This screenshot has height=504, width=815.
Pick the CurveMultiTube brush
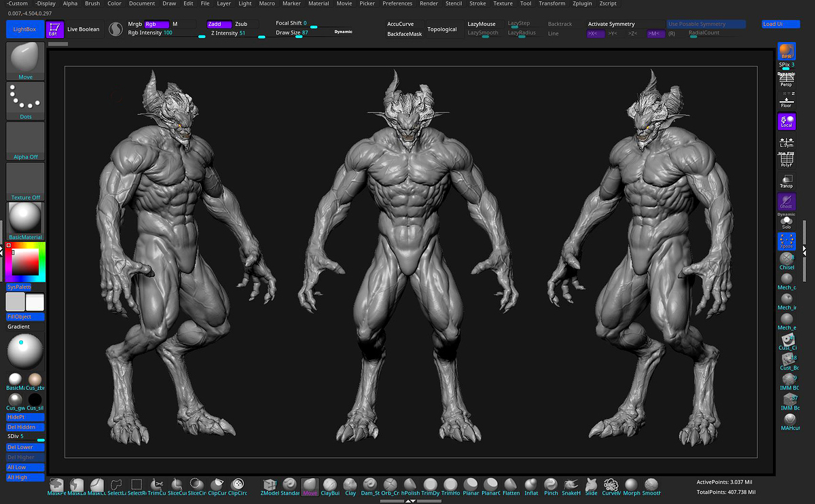tap(611, 486)
